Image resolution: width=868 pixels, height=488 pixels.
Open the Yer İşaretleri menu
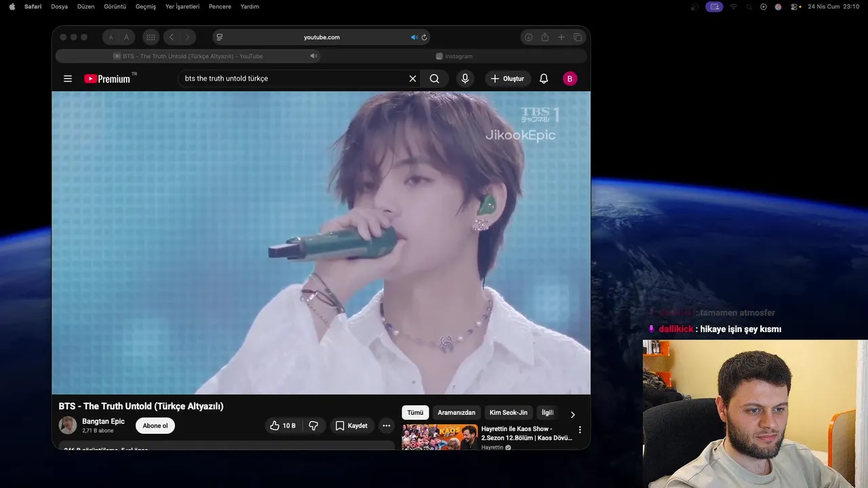(182, 7)
